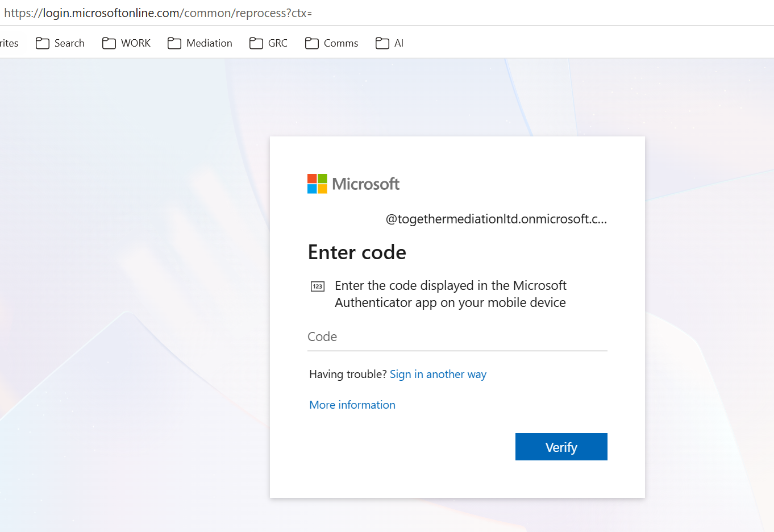Open the AI bookmarks folder
This screenshot has height=532, width=774.
coord(389,43)
